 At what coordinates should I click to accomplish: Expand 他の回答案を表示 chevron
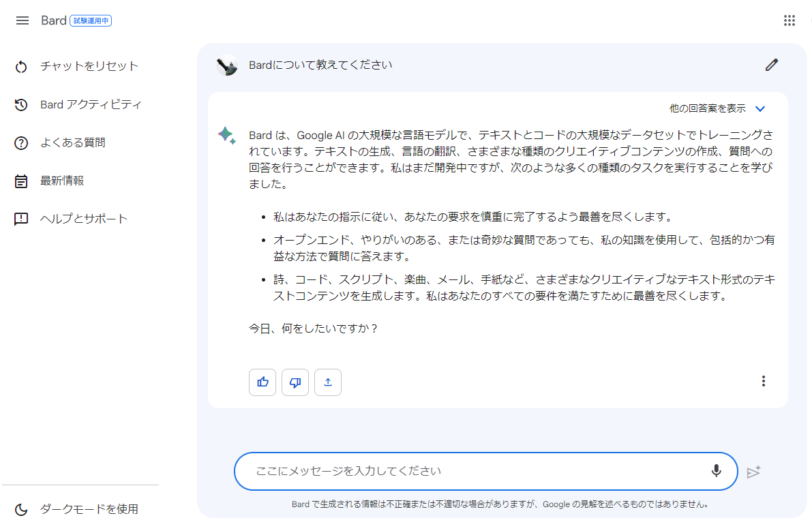click(x=760, y=108)
